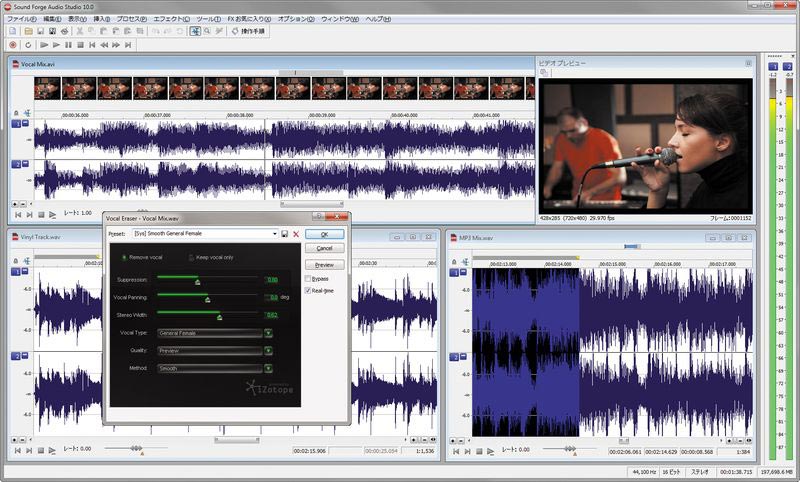This screenshot has height=482, width=800.
Task: Click Stop in the main transport bar
Action: point(80,45)
